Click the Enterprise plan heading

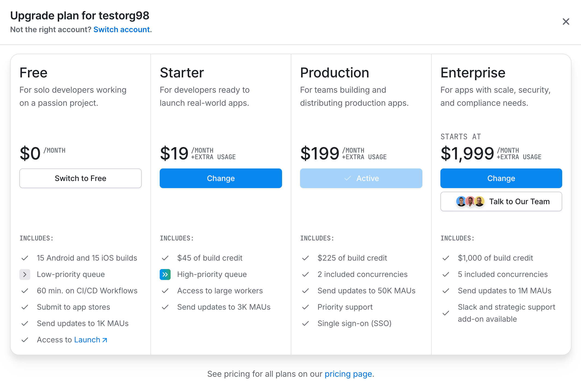(x=473, y=73)
